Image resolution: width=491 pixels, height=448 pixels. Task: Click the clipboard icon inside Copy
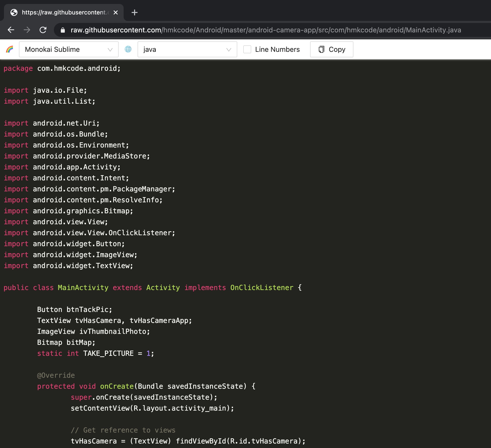(x=322, y=49)
